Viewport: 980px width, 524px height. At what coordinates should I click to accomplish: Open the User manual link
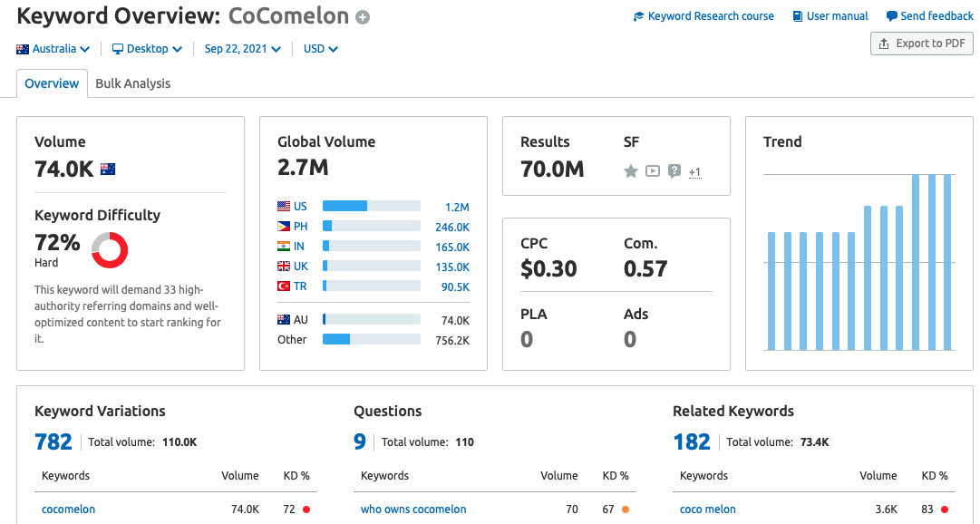(830, 16)
